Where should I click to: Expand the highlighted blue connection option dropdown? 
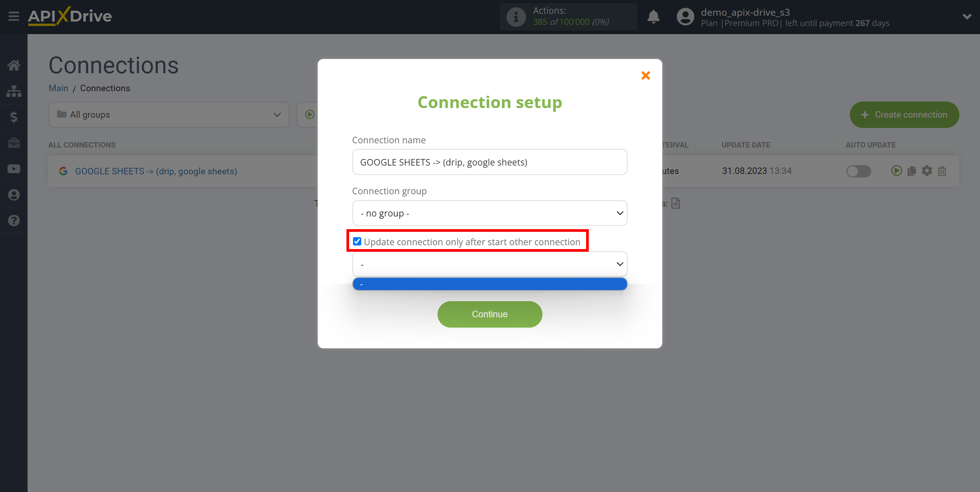click(x=490, y=284)
